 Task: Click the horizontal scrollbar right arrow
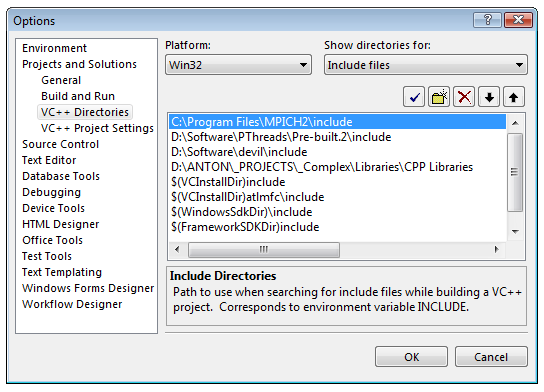coord(497,249)
